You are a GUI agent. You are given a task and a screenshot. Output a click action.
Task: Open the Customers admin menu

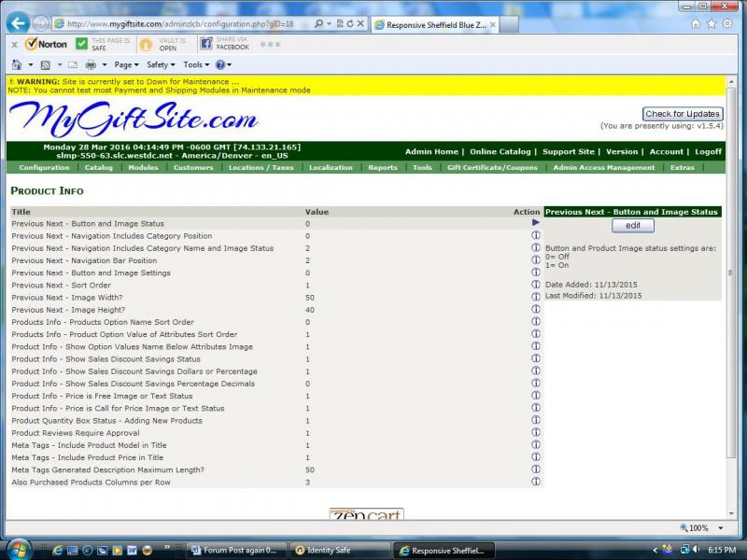coord(193,168)
